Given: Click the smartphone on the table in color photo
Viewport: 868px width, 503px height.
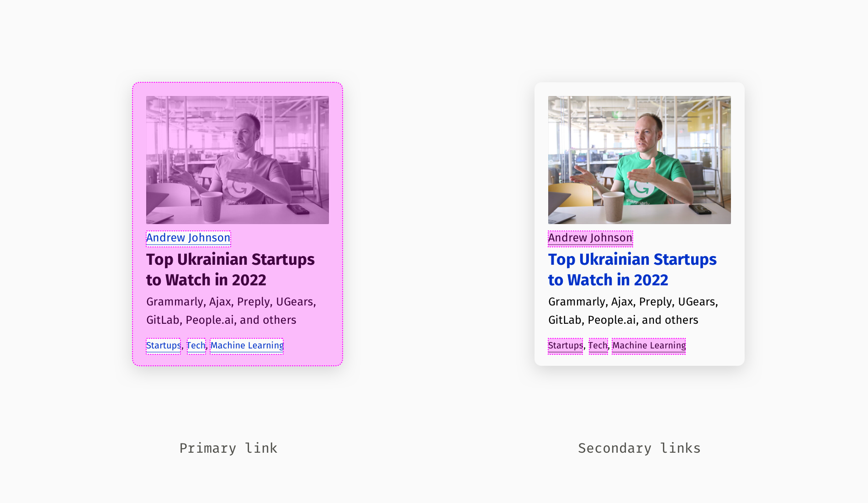Looking at the screenshot, I should coord(700,209).
